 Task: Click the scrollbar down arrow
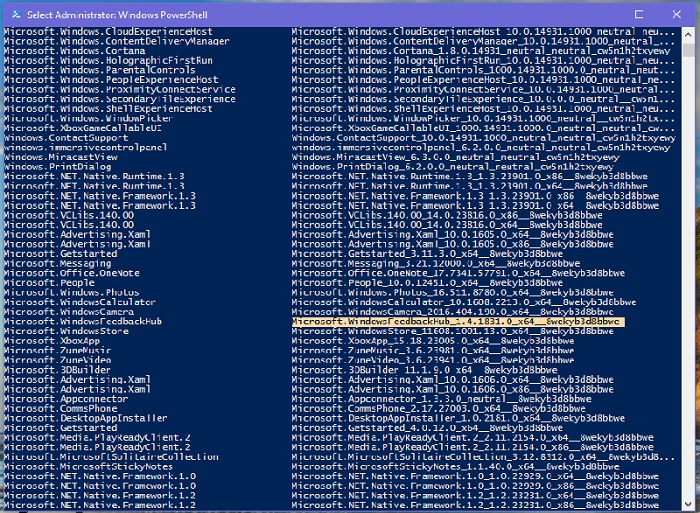click(688, 504)
